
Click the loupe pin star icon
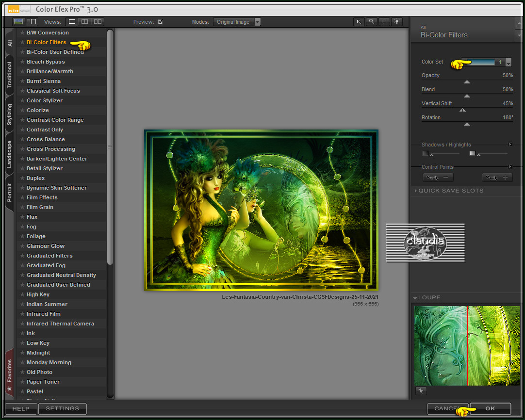point(421,390)
